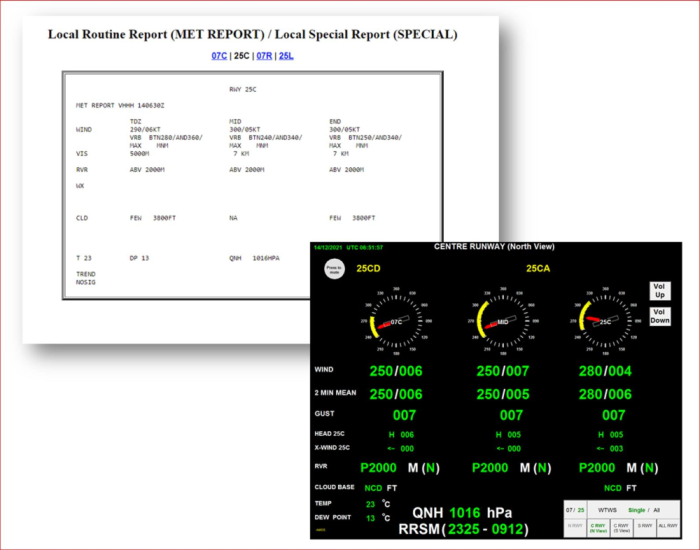The image size is (700, 550).
Task: Click the UTC 06:51:57 timestamp
Action: pos(365,247)
